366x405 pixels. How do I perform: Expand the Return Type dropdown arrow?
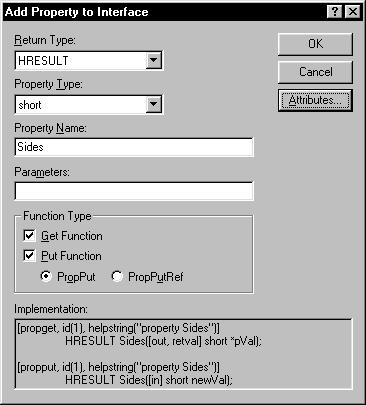click(154, 60)
